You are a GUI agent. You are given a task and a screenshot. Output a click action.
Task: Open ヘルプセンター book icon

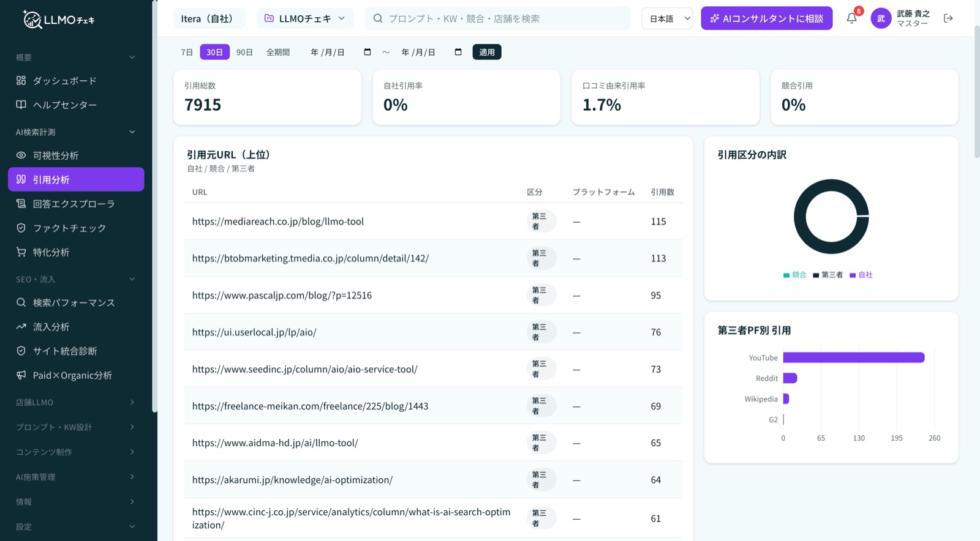21,105
